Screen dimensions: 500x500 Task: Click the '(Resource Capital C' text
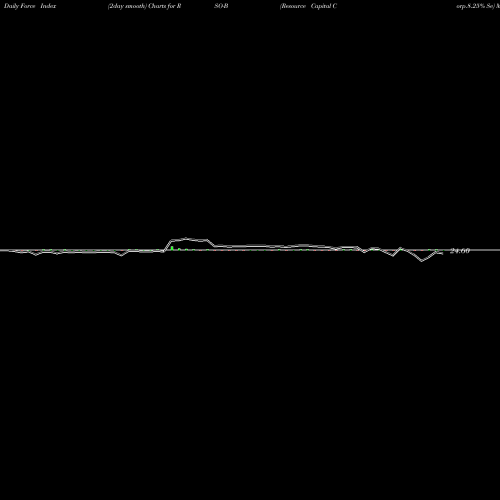tap(308, 6)
